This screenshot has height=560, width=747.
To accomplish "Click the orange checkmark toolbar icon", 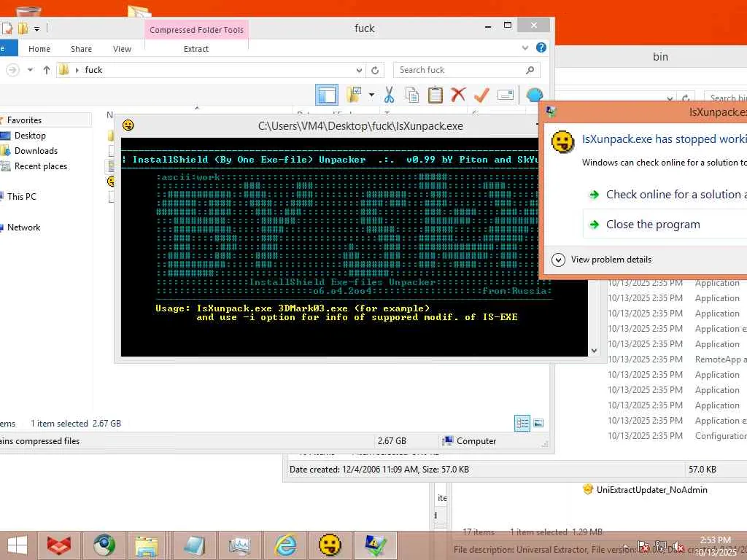I will click(481, 95).
